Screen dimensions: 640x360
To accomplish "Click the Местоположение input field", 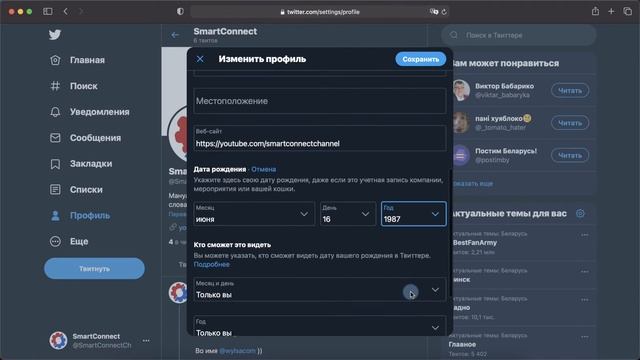I will coord(320,101).
